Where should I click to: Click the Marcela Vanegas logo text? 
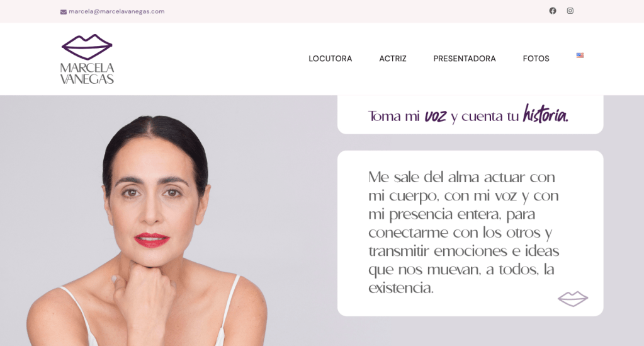pyautogui.click(x=87, y=73)
